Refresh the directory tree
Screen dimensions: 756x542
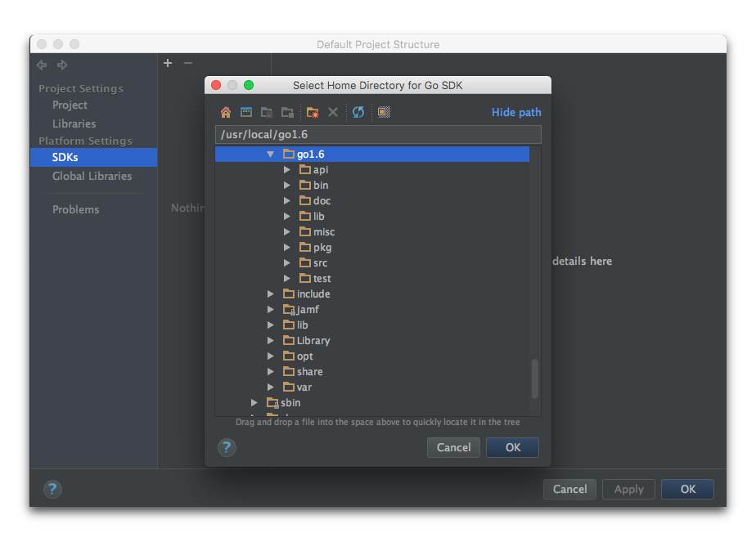point(358,112)
